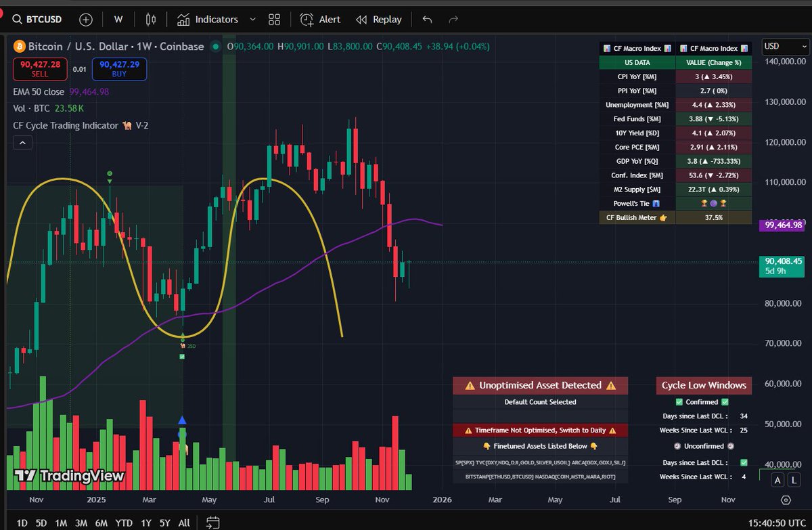The width and height of the screenshot is (812, 530).
Task: Start bar Replay mode
Action: click(x=379, y=20)
